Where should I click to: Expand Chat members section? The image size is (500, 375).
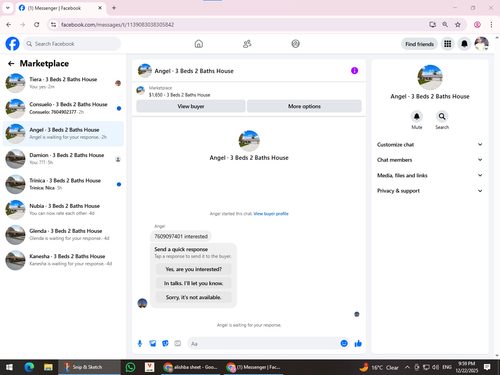[430, 160]
